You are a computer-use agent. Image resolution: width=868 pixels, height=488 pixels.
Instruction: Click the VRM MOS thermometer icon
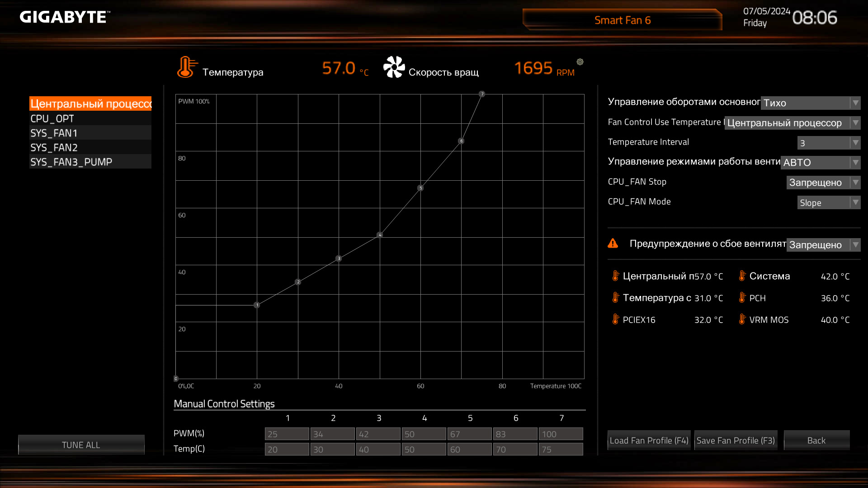[742, 319]
